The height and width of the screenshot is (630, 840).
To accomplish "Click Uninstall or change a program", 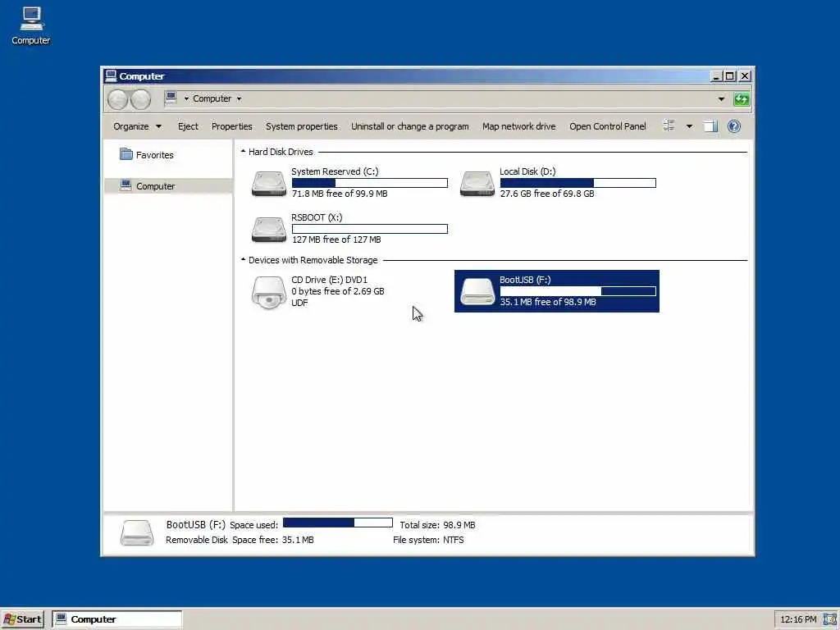I will click(x=410, y=126).
